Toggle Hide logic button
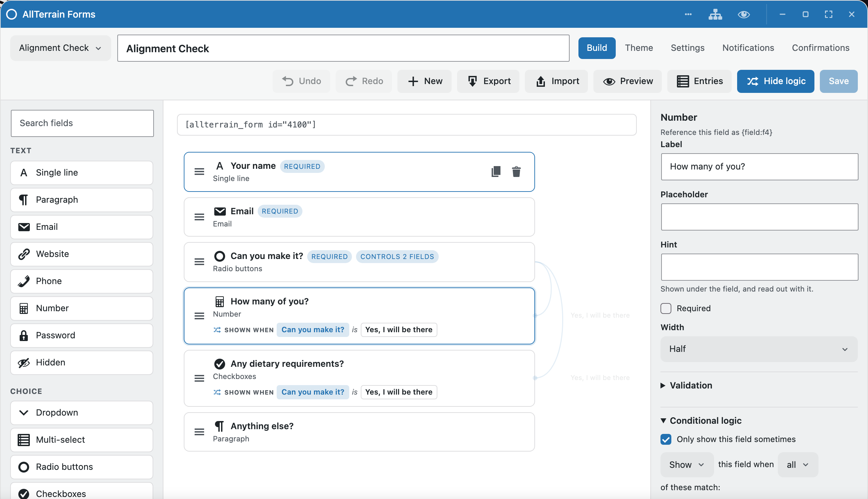868x499 pixels. (775, 81)
